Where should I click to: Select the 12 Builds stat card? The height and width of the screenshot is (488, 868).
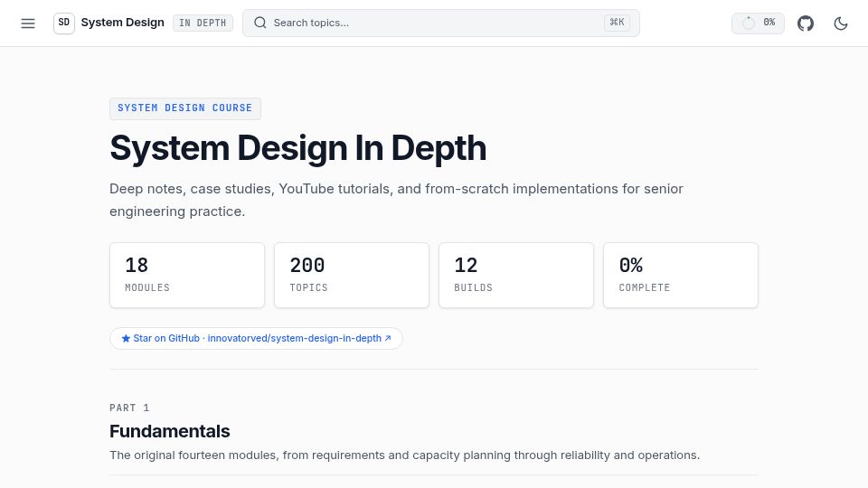(x=516, y=275)
